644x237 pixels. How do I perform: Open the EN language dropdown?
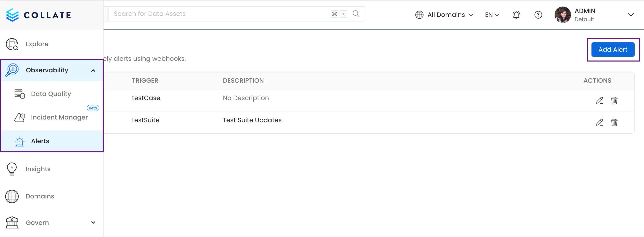(491, 15)
